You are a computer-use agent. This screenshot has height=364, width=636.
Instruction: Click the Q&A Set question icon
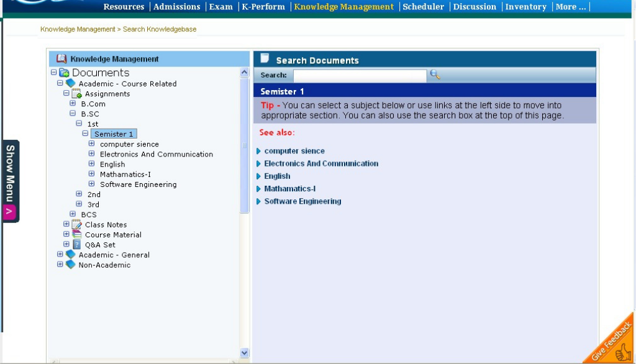[x=76, y=245]
